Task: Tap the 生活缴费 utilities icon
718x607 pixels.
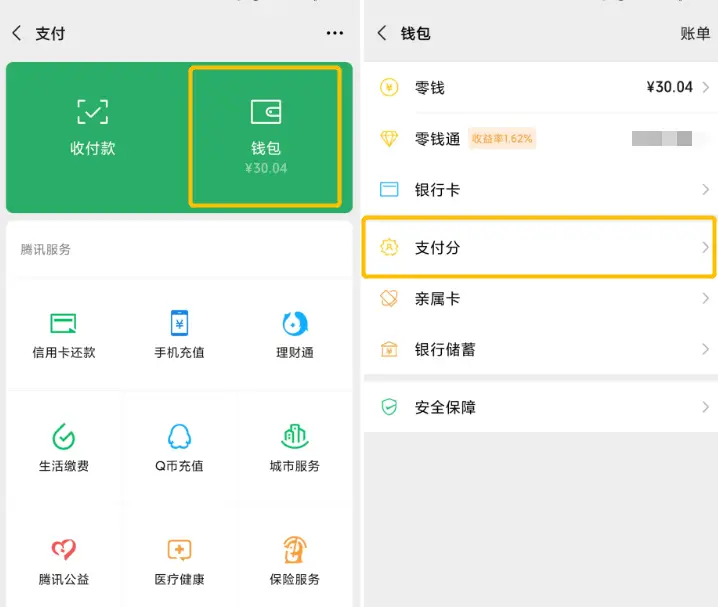Action: pyautogui.click(x=63, y=437)
